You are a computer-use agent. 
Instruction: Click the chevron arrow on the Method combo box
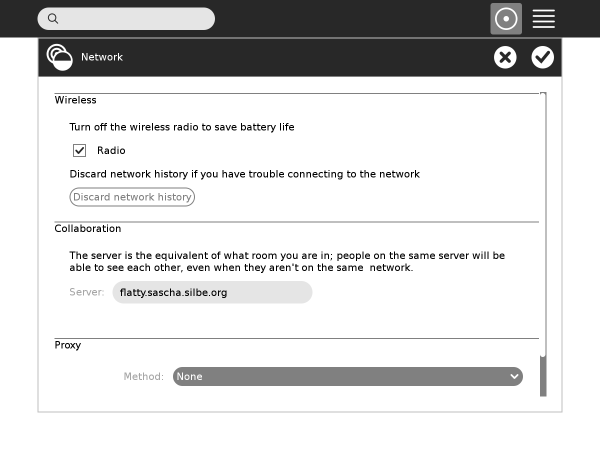click(514, 377)
